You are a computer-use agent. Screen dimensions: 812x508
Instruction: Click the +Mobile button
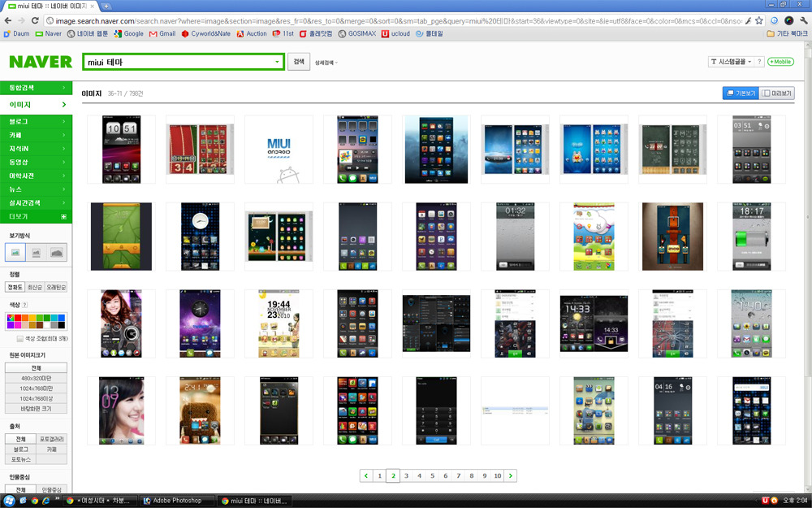pos(780,62)
